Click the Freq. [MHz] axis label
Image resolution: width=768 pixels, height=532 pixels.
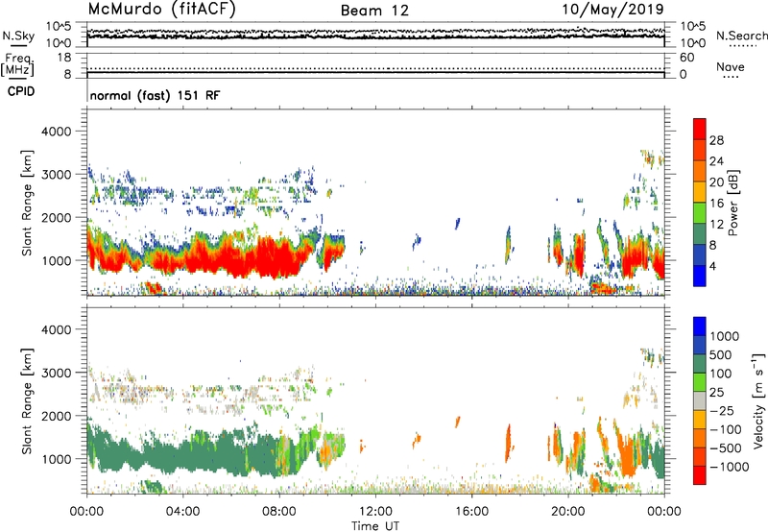pyautogui.click(x=18, y=64)
